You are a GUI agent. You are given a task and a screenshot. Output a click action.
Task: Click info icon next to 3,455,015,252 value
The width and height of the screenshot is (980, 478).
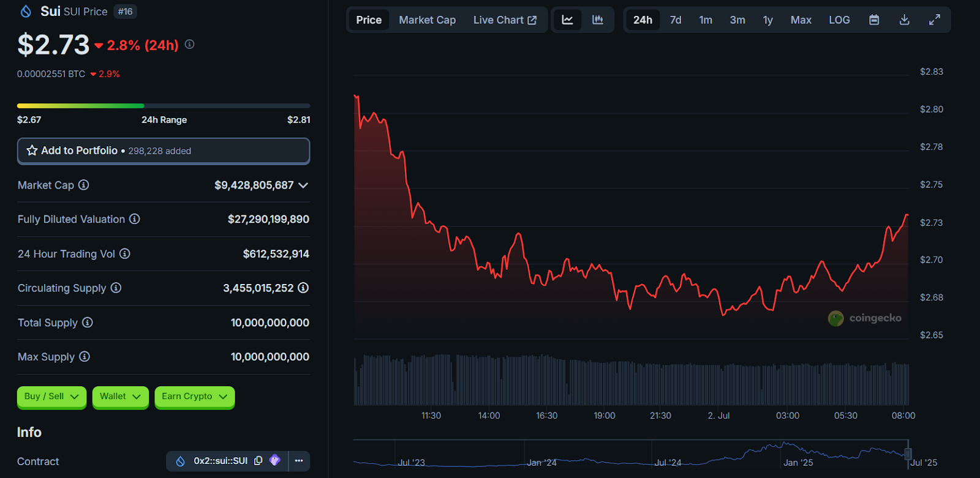tap(303, 288)
